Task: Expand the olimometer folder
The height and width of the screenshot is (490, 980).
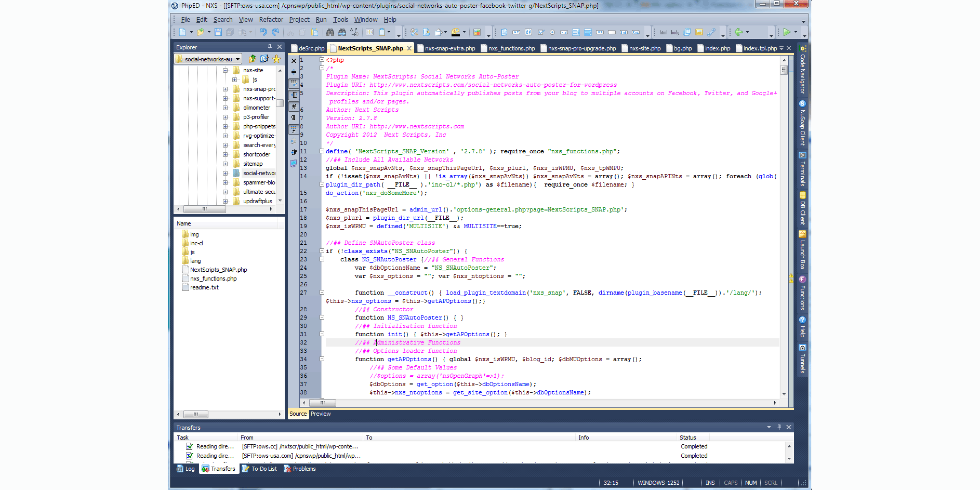Action: 226,108
